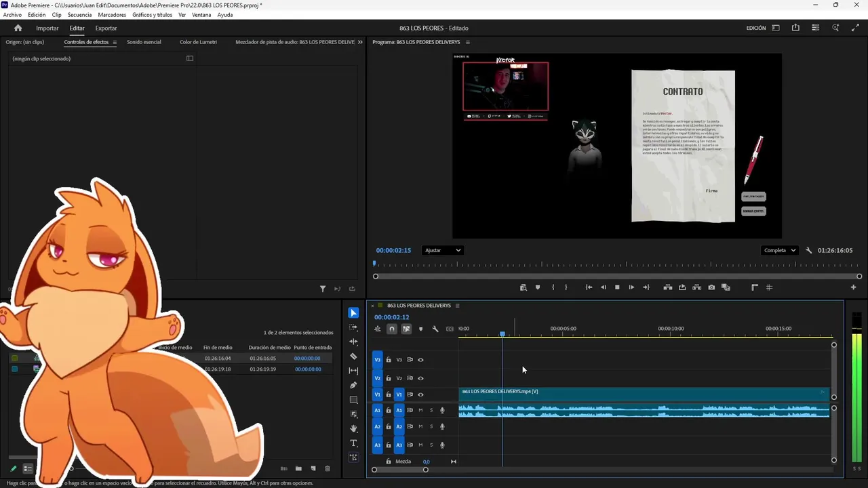This screenshot has height=488, width=868.
Task: Select the Pen tool
Action: pyautogui.click(x=353, y=385)
